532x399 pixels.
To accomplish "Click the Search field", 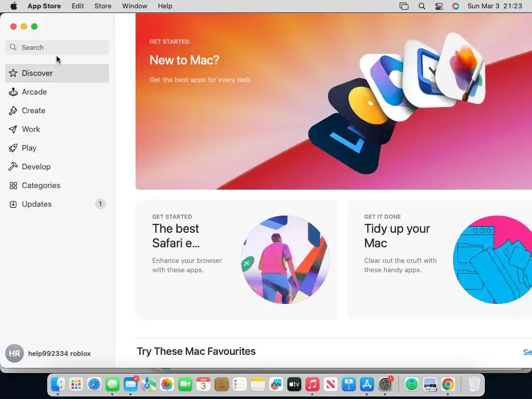I will (57, 47).
